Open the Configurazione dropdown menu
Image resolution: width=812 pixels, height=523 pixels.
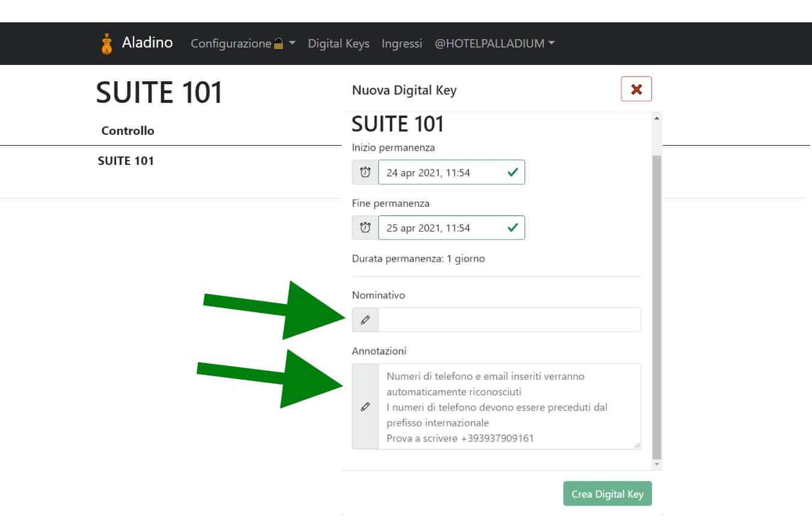coord(243,43)
